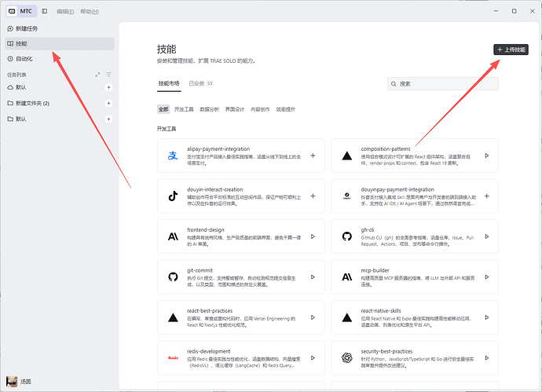Click the 上传技能 button
Image resolution: width=542 pixels, height=392 pixels.
tap(511, 49)
